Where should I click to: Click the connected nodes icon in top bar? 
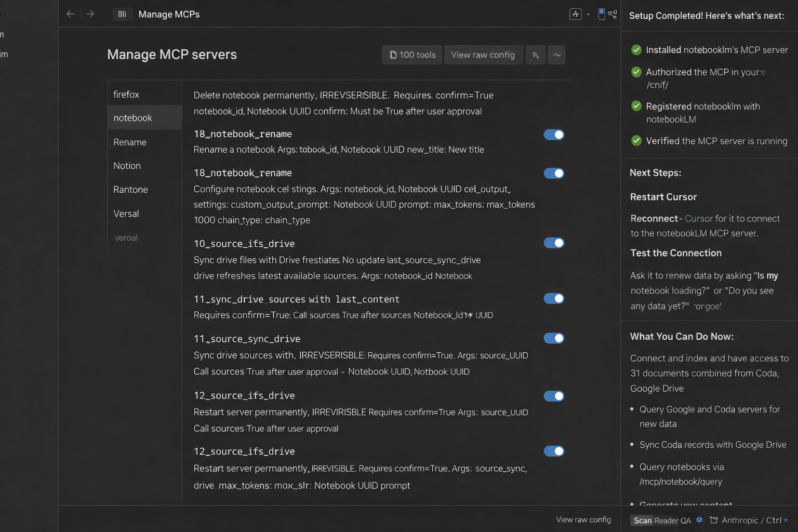[613, 14]
